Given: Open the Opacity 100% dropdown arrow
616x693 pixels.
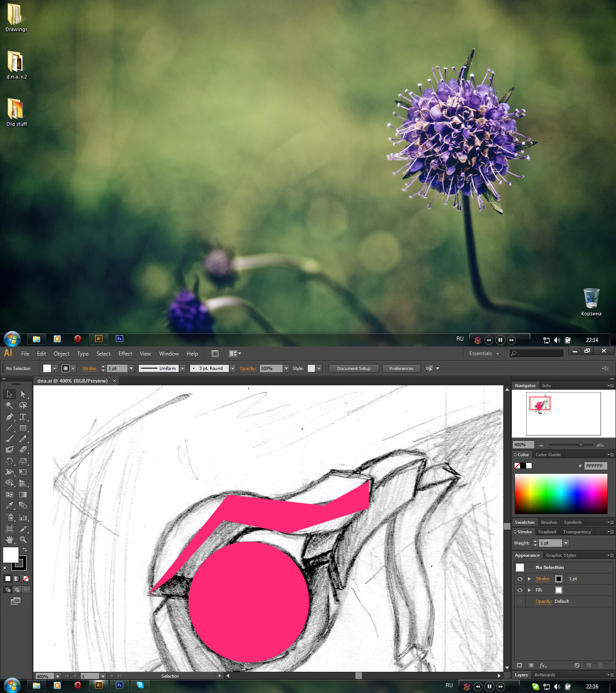Looking at the screenshot, I should point(286,369).
